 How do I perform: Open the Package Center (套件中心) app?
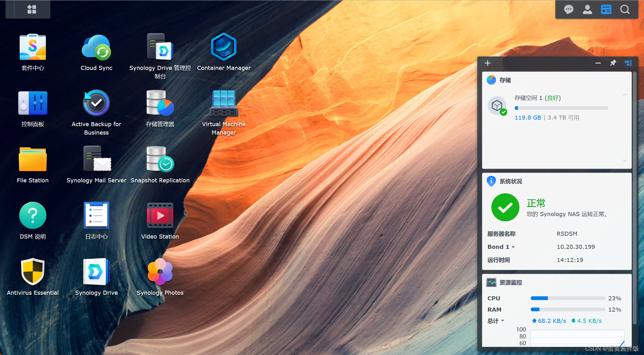coord(32,47)
